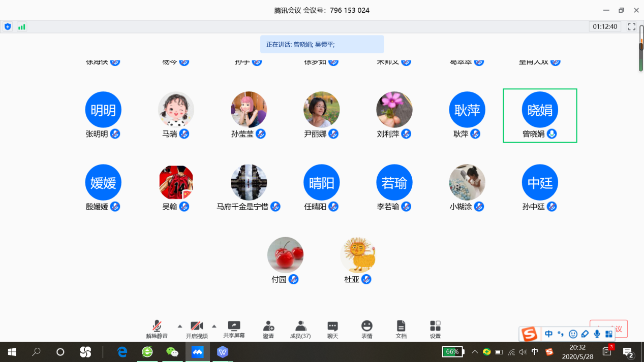Show hidden system tray icons
Screen dimensions: 644x362
pyautogui.click(x=475, y=352)
